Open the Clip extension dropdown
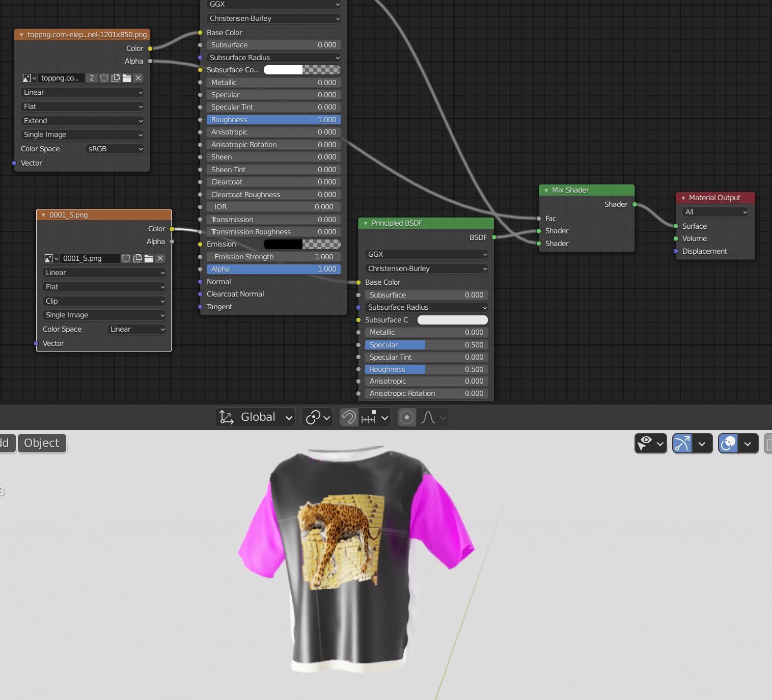Image resolution: width=772 pixels, height=700 pixels. pyautogui.click(x=104, y=301)
